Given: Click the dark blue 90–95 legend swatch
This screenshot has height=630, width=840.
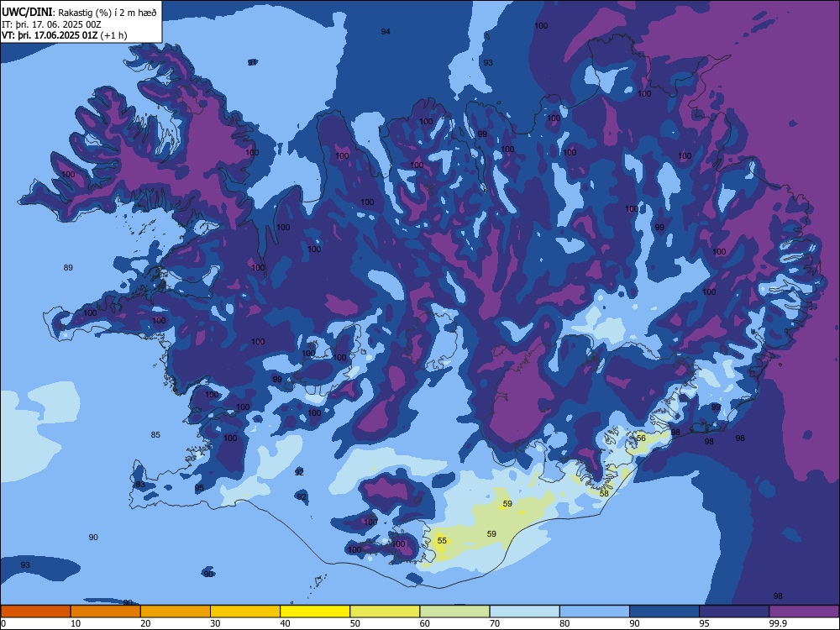Looking at the screenshot, I should (664, 612).
